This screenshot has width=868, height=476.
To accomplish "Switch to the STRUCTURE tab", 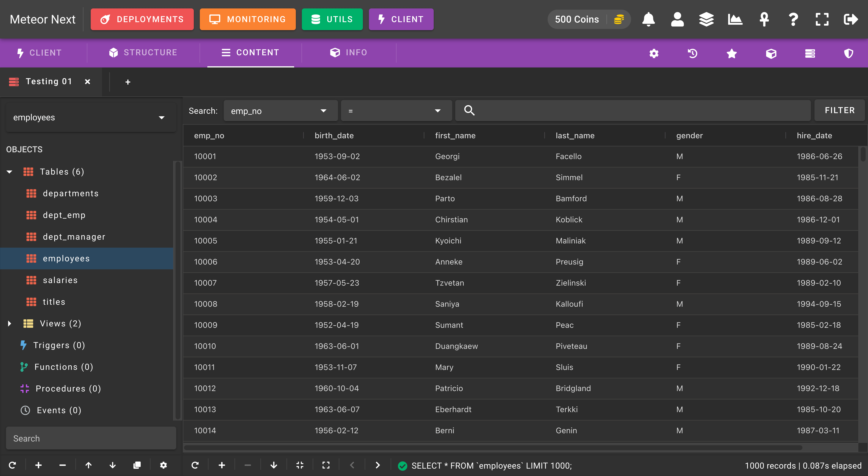I will [143, 53].
